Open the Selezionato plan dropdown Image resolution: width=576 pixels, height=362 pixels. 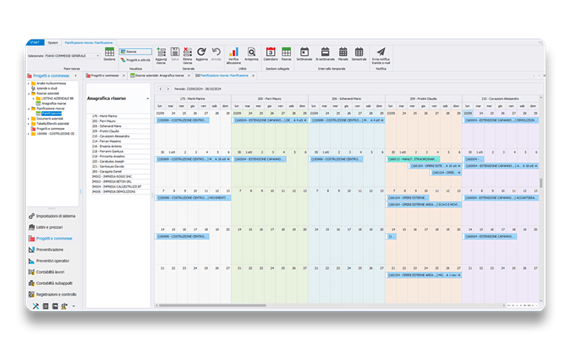click(x=72, y=56)
